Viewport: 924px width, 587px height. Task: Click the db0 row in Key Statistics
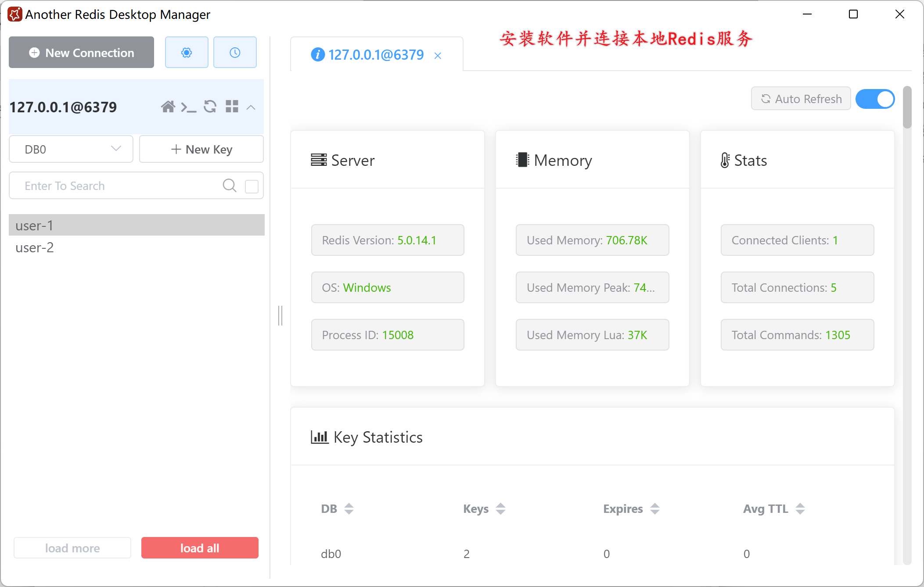[592, 554]
